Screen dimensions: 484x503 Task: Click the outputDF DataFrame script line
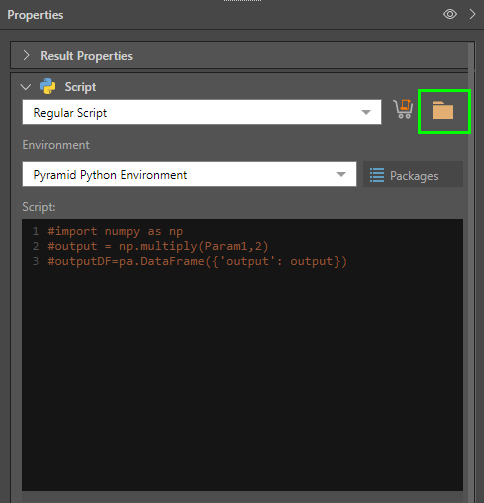point(197,261)
